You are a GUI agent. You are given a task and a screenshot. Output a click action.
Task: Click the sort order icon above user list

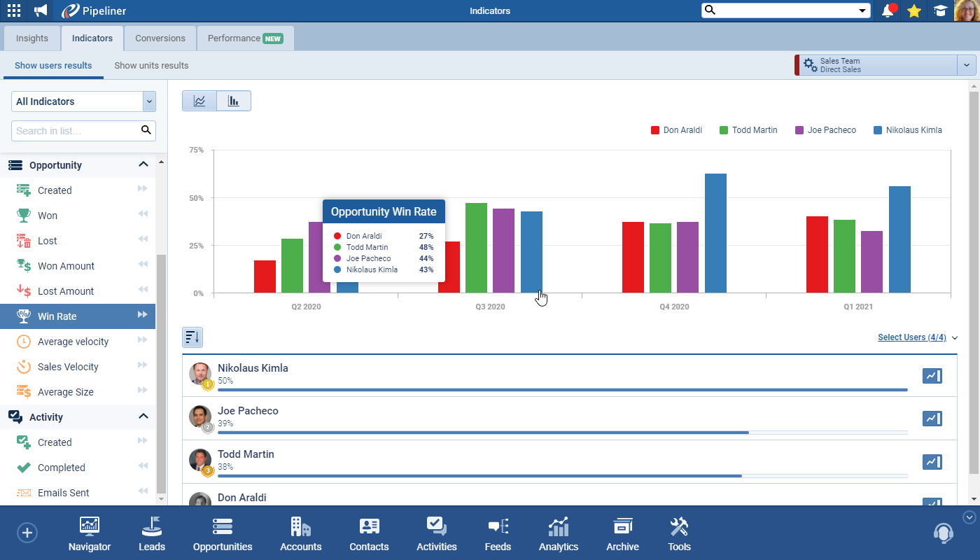pos(192,337)
